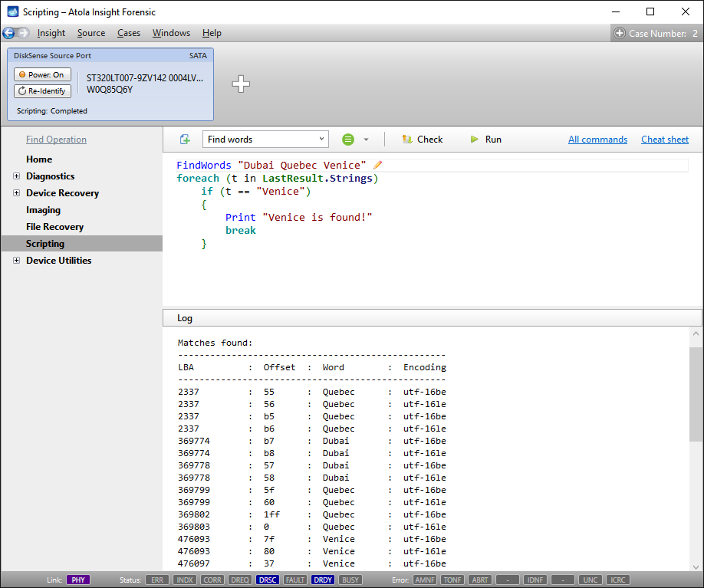Image resolution: width=704 pixels, height=588 pixels.
Task: Click the ERR status indicator
Action: click(x=157, y=580)
